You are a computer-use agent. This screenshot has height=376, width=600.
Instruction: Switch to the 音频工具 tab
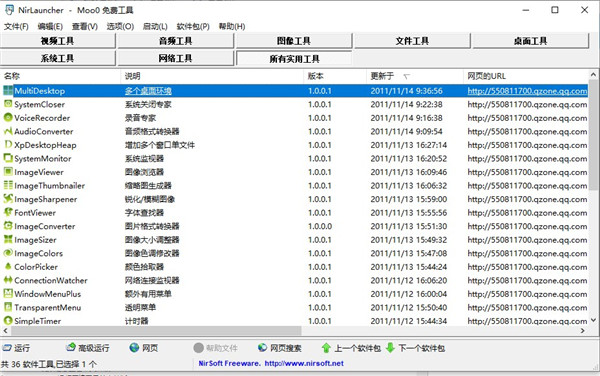tap(176, 41)
